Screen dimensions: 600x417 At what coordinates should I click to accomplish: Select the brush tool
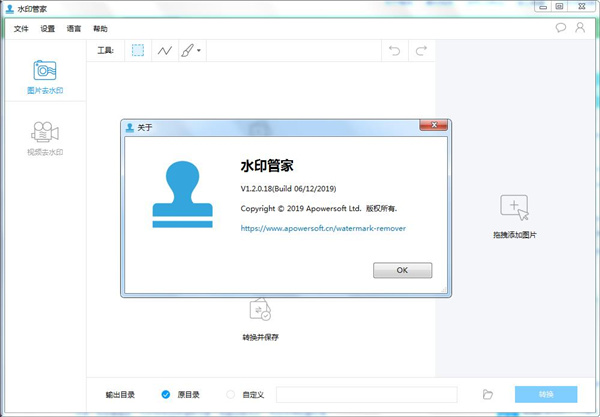(x=187, y=50)
